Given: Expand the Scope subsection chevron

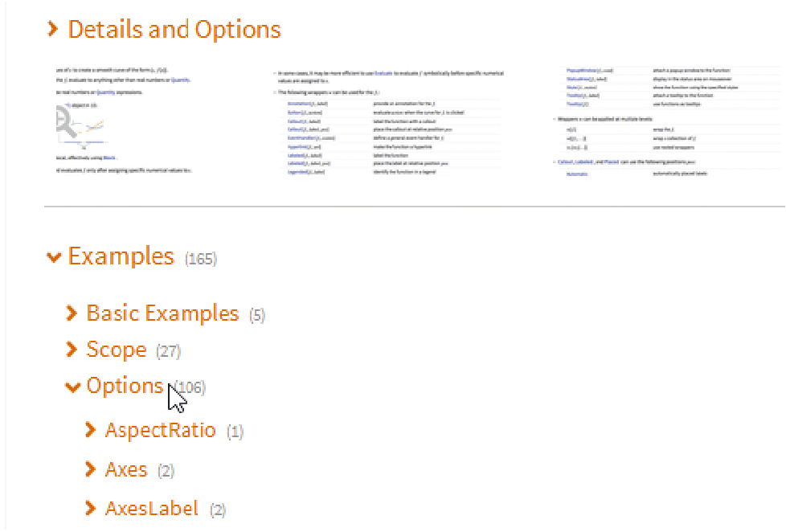Looking at the screenshot, I should click(72, 350).
